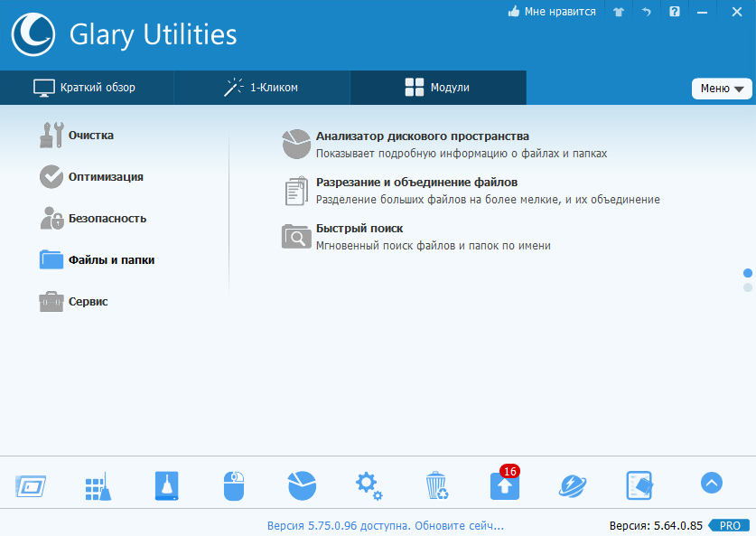Select the Безопасность category
The width and height of the screenshot is (756, 536).
tap(107, 219)
